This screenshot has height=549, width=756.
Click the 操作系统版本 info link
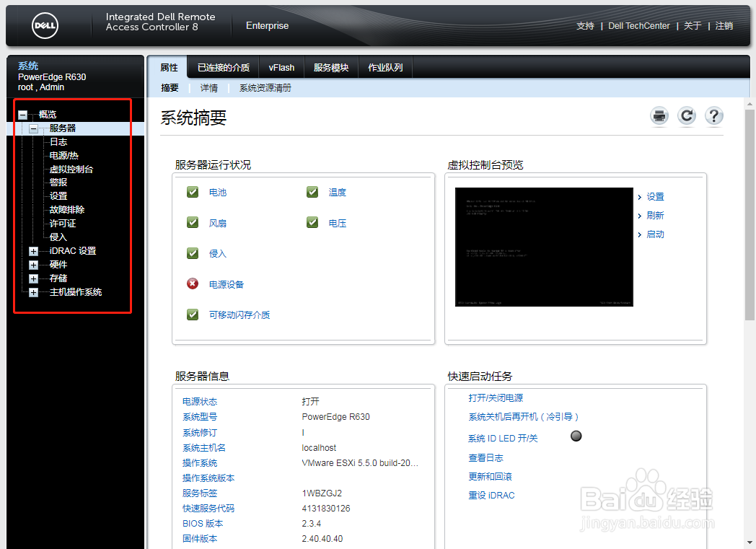pyautogui.click(x=208, y=478)
